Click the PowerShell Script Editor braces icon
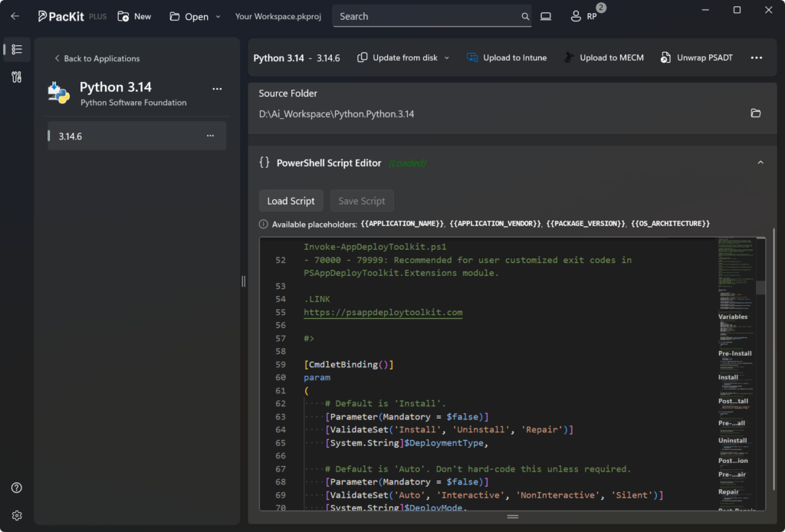The width and height of the screenshot is (785, 532). click(264, 163)
